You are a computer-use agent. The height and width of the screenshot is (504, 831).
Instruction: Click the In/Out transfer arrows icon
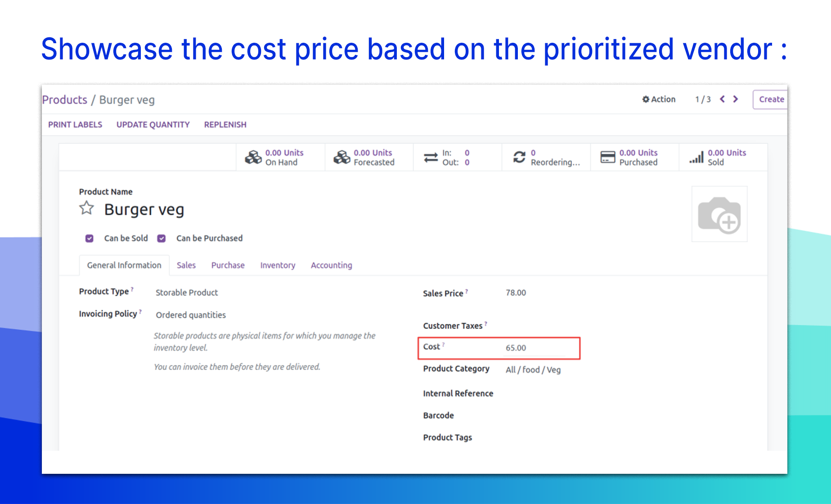(x=431, y=157)
